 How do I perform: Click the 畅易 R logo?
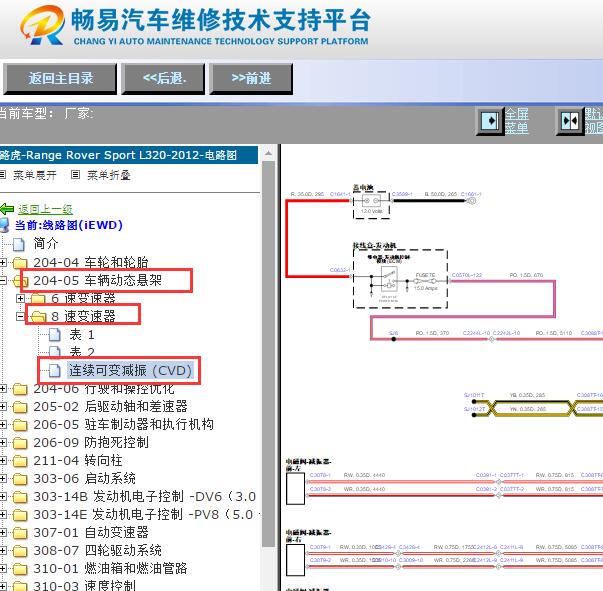[42, 25]
